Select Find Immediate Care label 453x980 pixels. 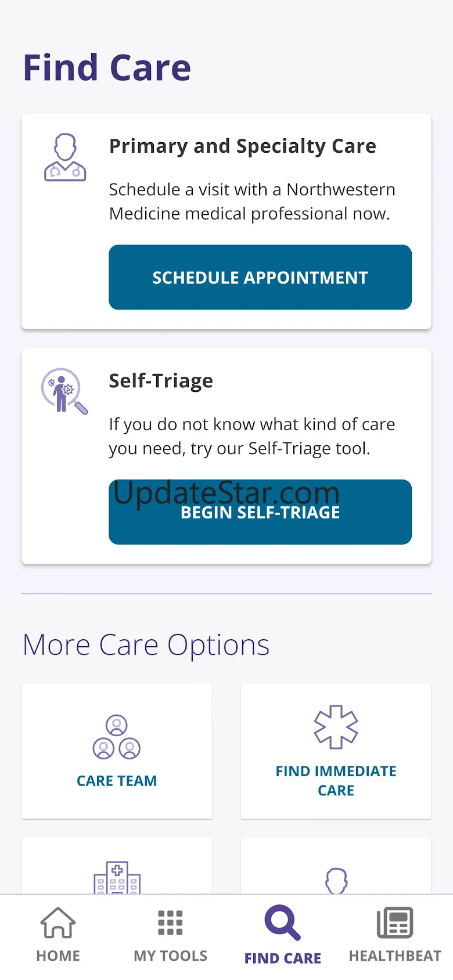click(336, 780)
